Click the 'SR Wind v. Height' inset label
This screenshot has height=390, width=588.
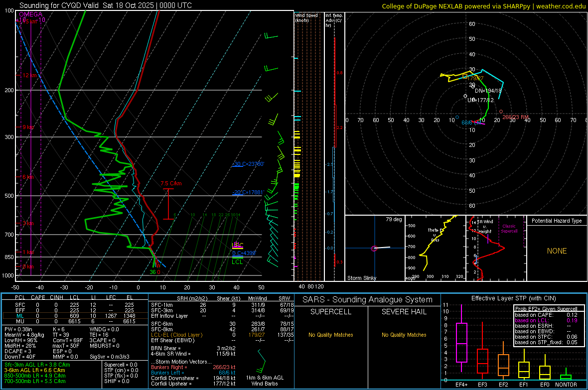pyautogui.click(x=485, y=227)
